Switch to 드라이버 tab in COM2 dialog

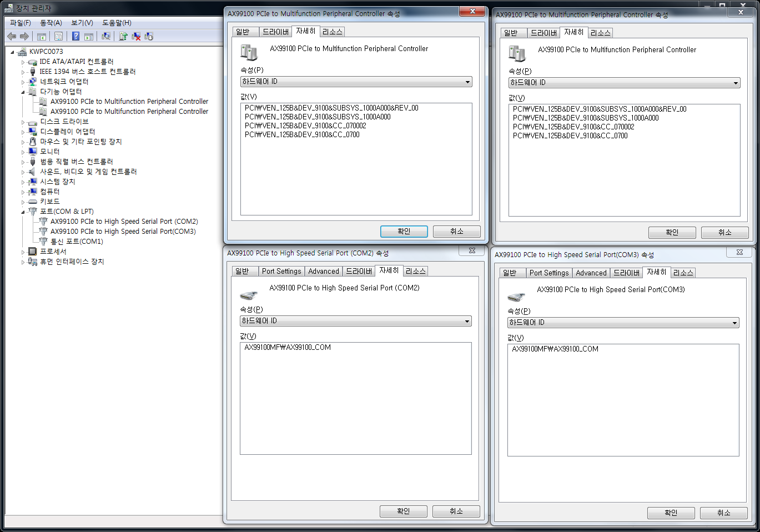click(359, 272)
